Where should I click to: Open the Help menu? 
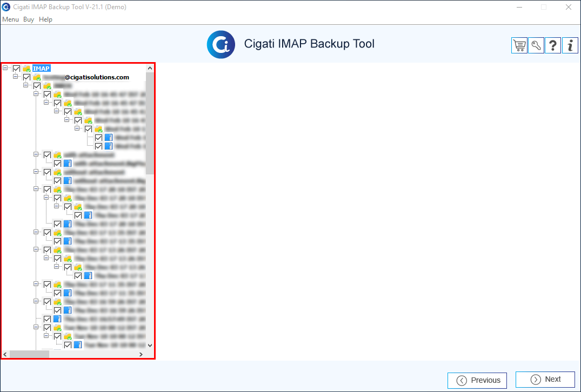coord(45,19)
